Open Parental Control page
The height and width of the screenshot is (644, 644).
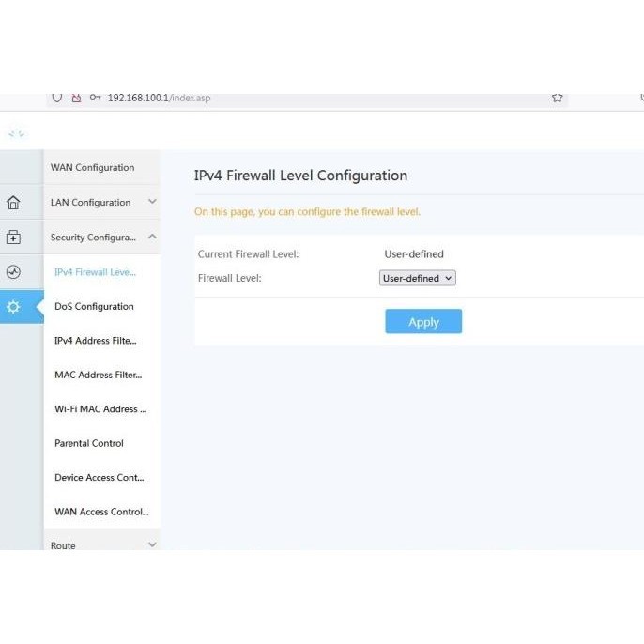point(89,443)
